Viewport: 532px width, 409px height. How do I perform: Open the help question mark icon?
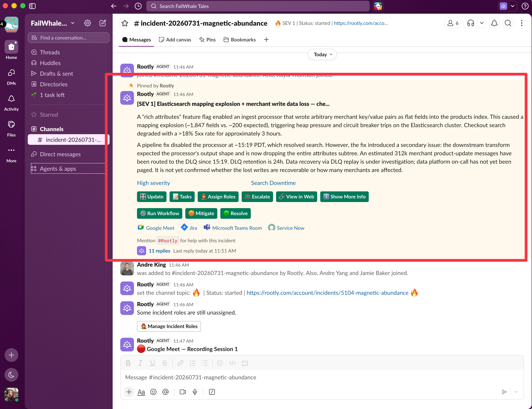tap(525, 6)
